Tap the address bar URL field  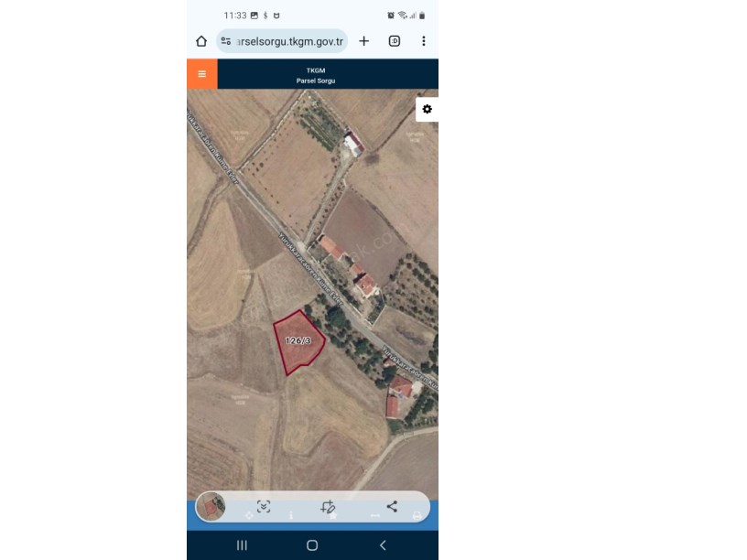(x=282, y=41)
